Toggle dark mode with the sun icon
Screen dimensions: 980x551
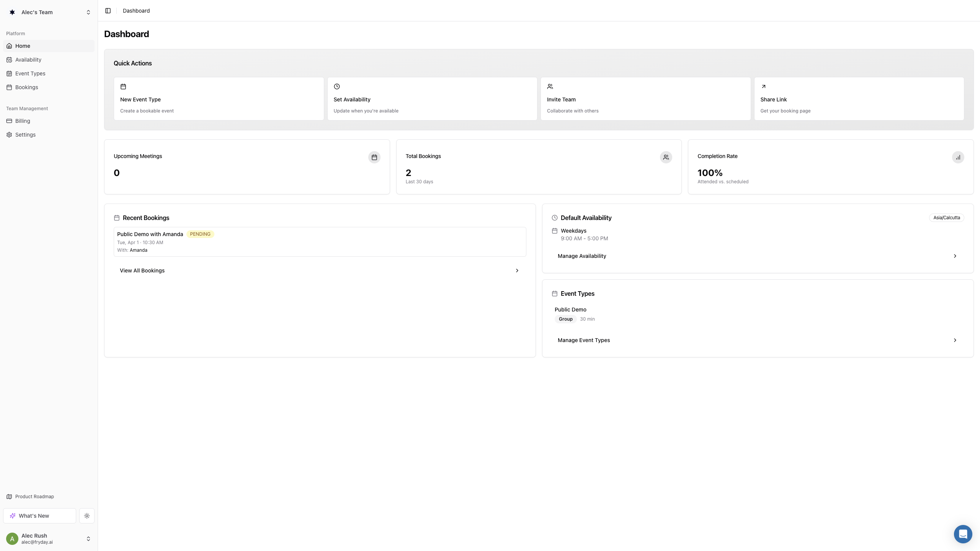click(x=87, y=516)
